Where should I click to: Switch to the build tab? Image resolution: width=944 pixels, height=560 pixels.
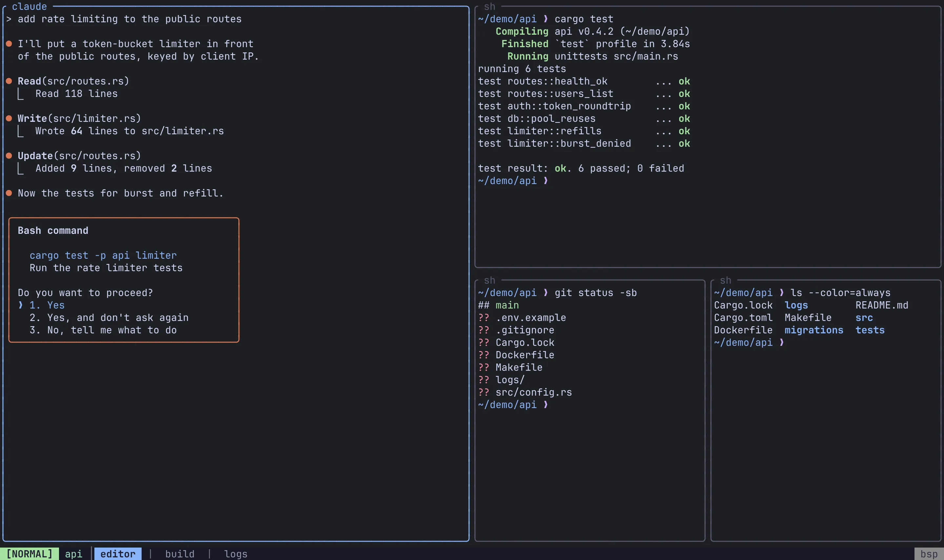[x=180, y=553]
